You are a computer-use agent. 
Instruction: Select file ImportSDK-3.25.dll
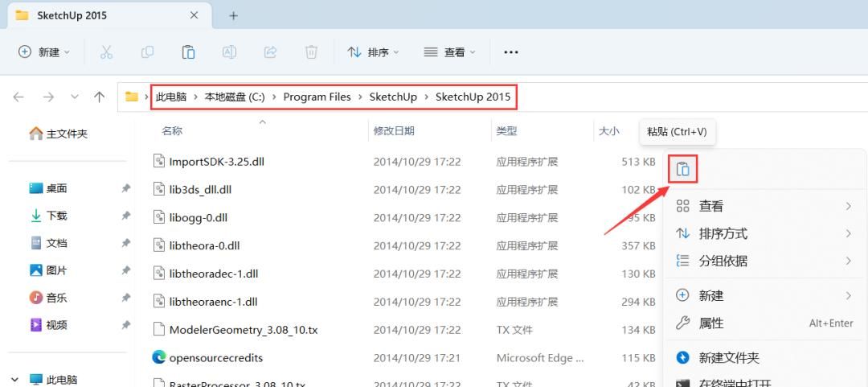pos(217,162)
